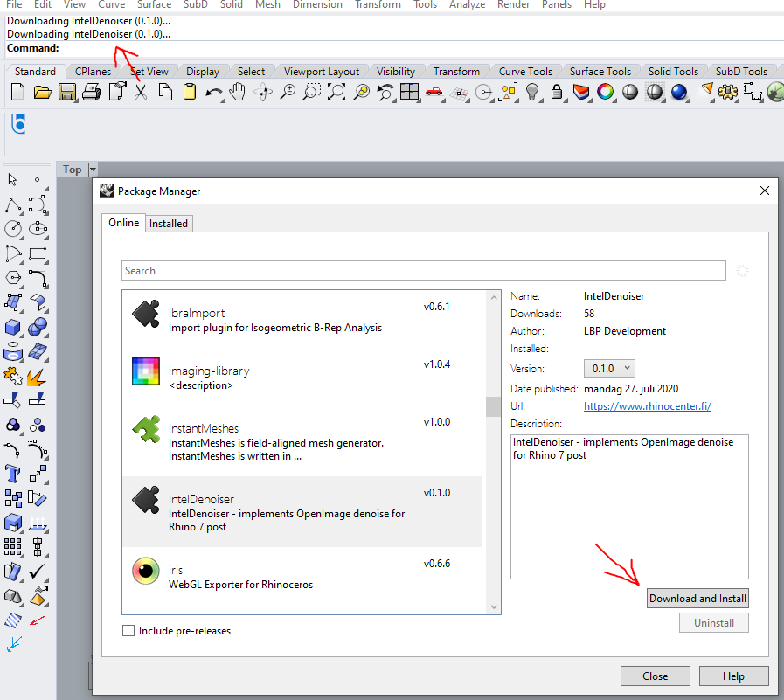This screenshot has width=784, height=700.
Task: Select the IbraImport package
Action: [302, 319]
